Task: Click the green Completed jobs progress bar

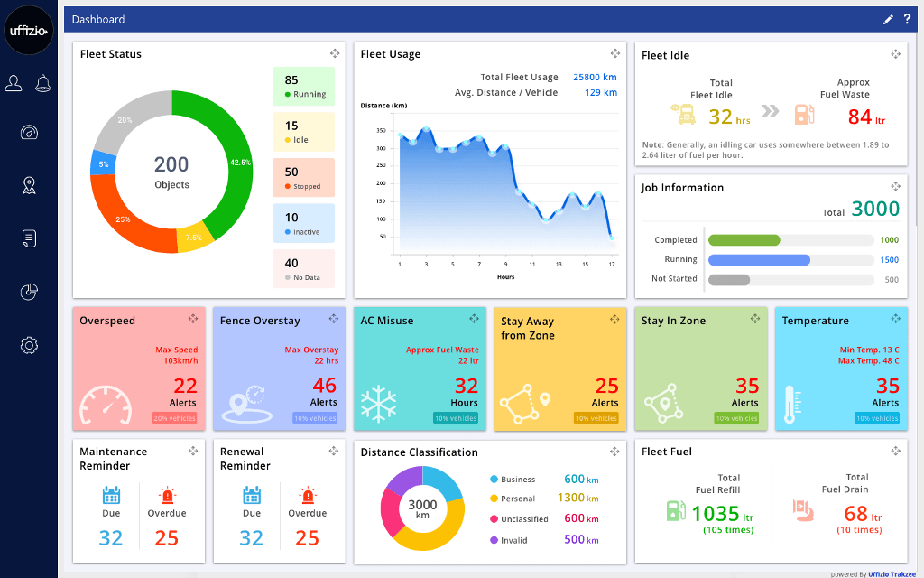Action: [x=744, y=240]
